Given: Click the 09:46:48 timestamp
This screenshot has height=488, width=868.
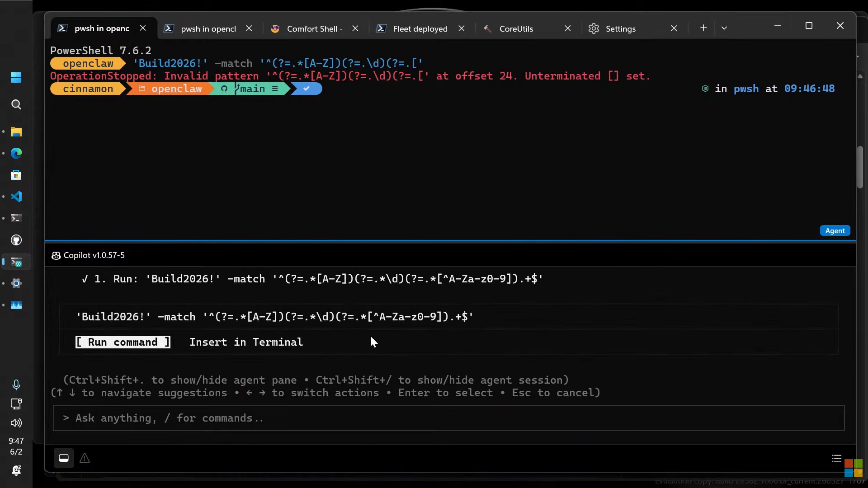Looking at the screenshot, I should coord(809,89).
